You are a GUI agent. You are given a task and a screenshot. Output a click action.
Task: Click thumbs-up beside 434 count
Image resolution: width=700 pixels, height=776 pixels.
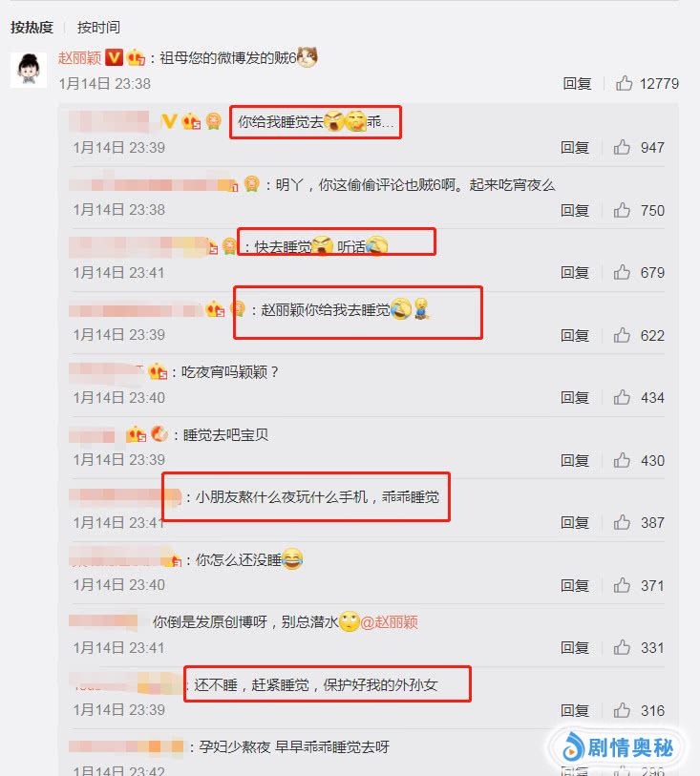click(622, 397)
